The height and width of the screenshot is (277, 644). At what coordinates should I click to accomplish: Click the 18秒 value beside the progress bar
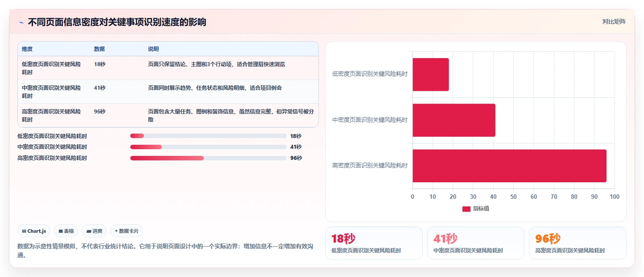[296, 136]
